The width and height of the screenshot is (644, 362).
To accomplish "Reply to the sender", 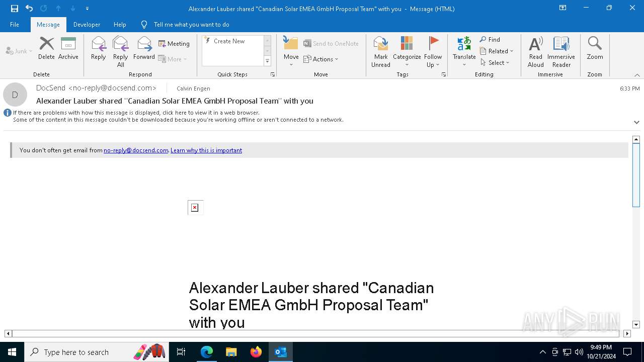I will point(99,48).
